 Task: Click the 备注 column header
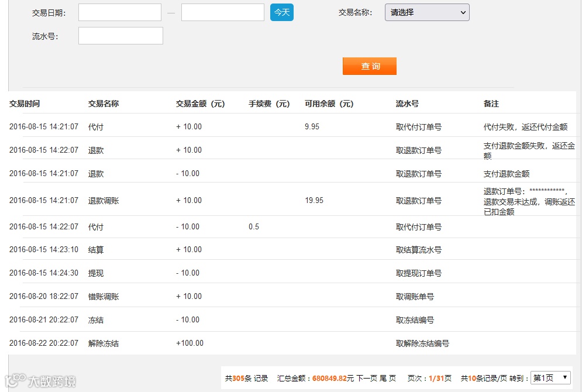pyautogui.click(x=491, y=104)
